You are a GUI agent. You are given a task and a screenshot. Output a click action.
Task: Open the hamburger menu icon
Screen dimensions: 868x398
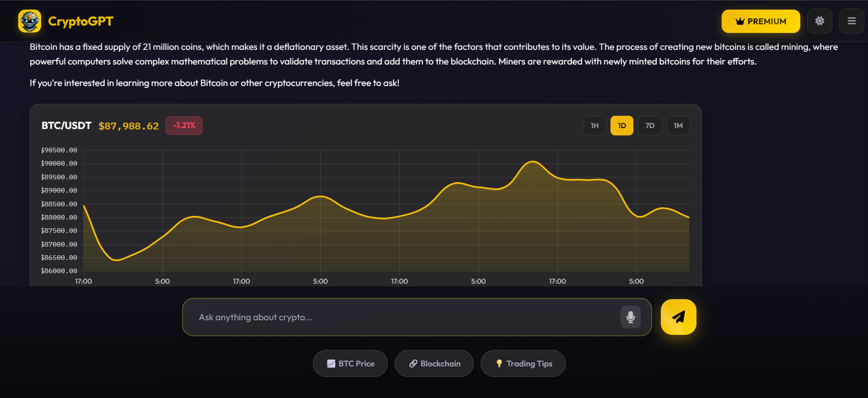851,21
